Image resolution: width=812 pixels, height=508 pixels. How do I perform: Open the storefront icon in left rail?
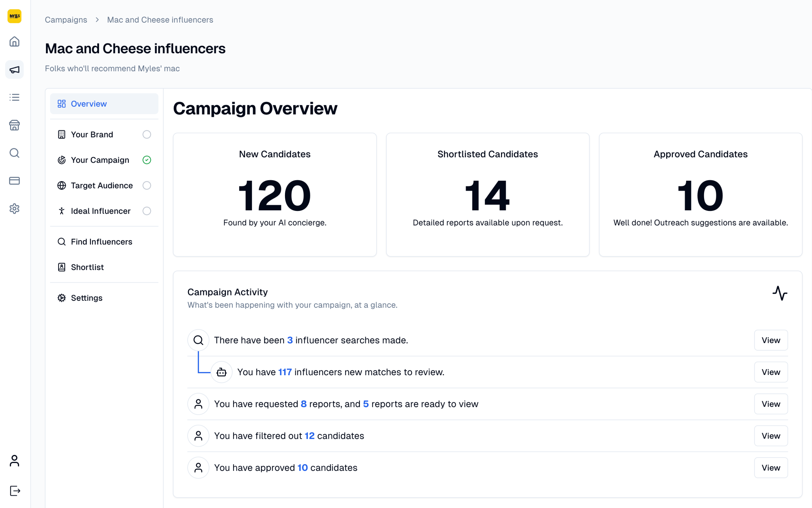pos(14,125)
